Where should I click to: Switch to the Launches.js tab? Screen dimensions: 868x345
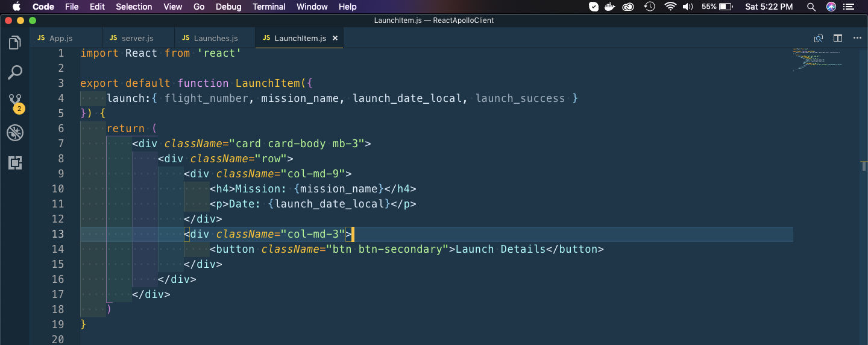click(215, 38)
